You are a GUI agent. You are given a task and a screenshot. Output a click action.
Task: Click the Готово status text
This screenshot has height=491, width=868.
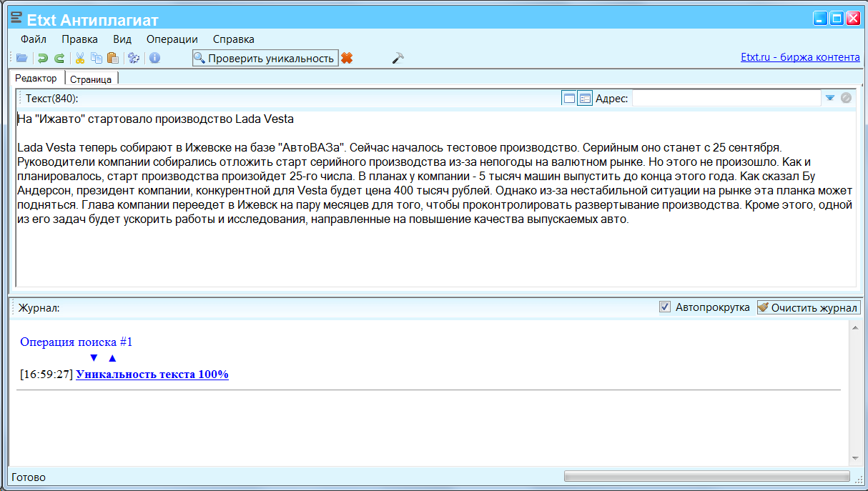click(x=29, y=477)
